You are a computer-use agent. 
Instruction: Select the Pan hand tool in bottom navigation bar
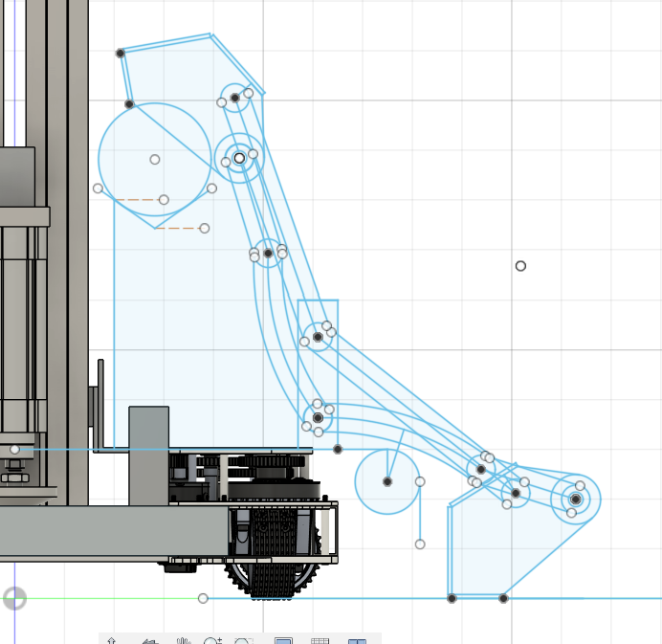(185, 640)
